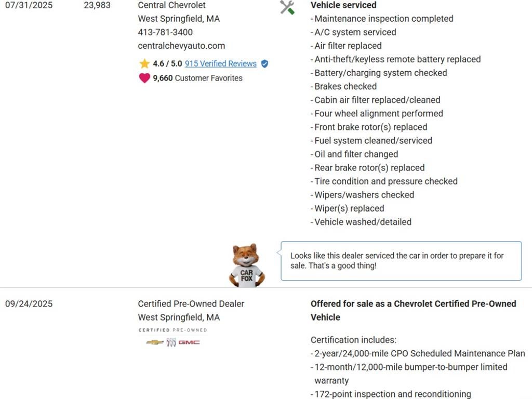Click the 07/31/2025 service date
532x399 pixels.
(29, 5)
